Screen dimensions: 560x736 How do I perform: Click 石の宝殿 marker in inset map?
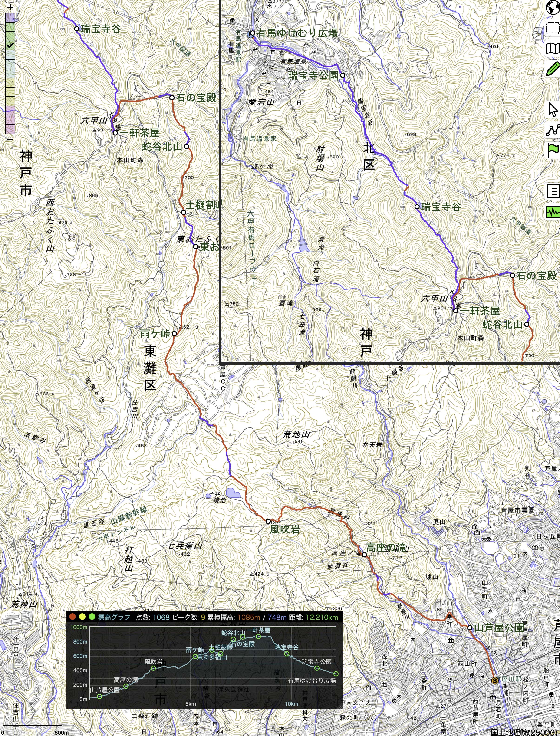tap(512, 275)
